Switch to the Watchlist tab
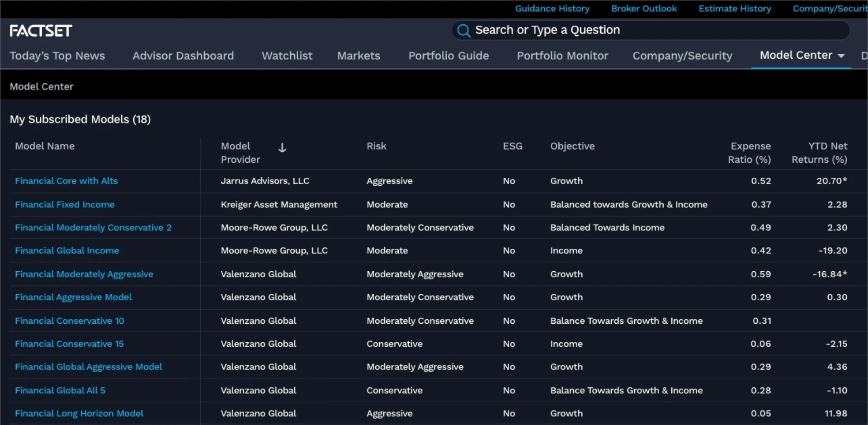 pyautogui.click(x=287, y=56)
